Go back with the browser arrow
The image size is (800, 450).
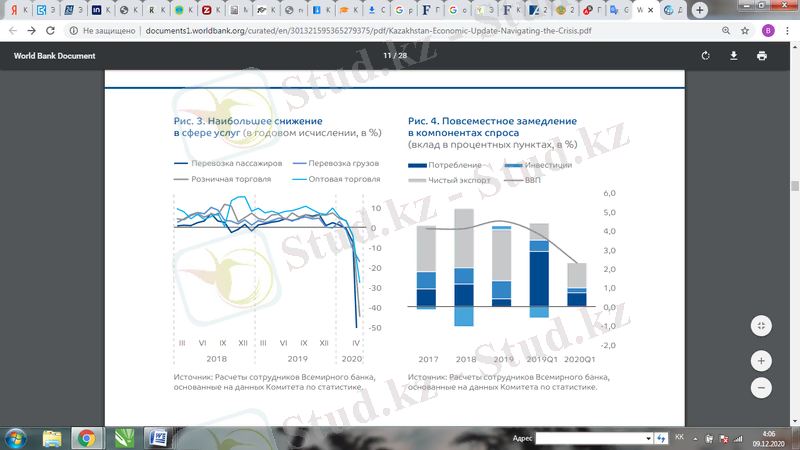click(13, 31)
